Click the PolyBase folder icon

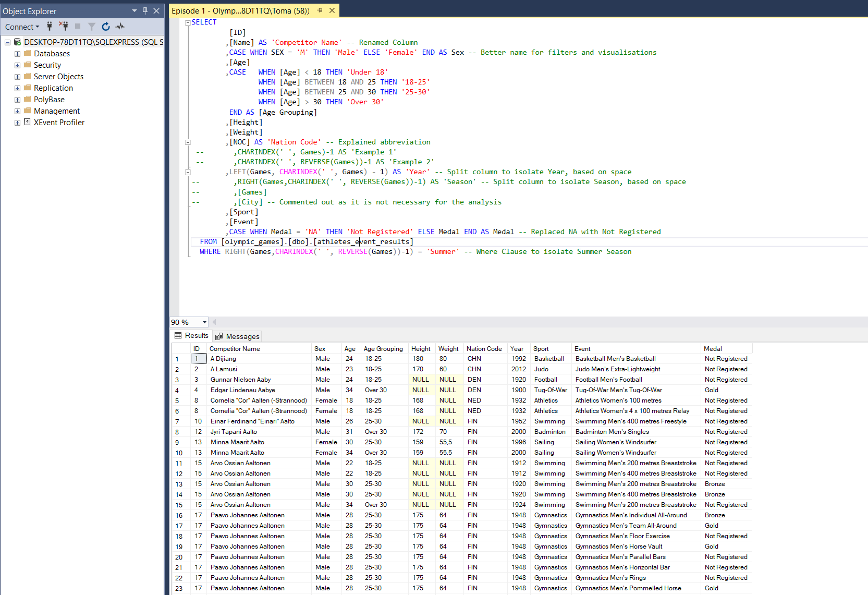(28, 99)
